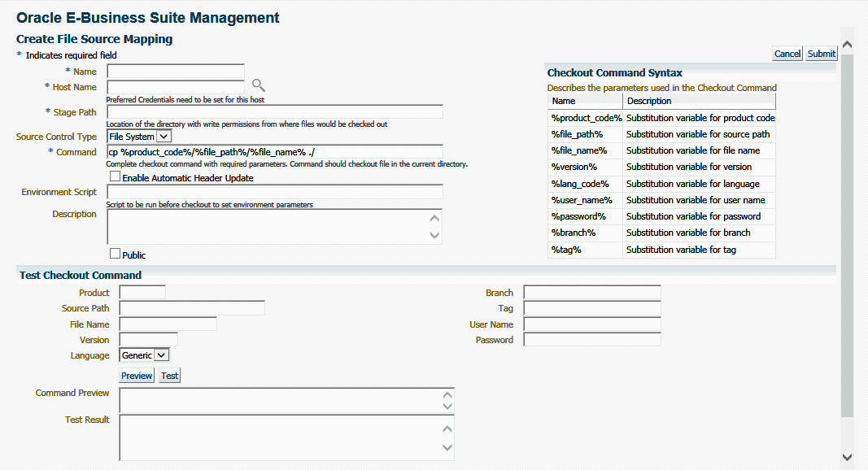Click Description box scroll-down arrow
This screenshot has height=470, width=868.
tap(434, 235)
